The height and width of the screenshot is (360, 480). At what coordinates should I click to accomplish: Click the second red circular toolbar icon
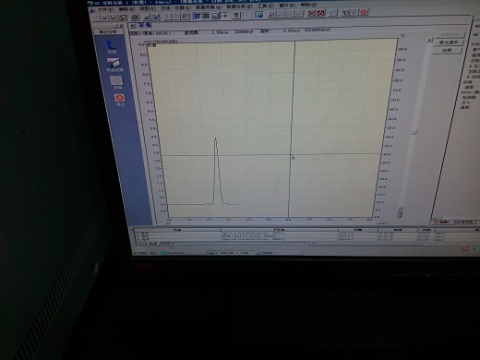tap(320, 13)
